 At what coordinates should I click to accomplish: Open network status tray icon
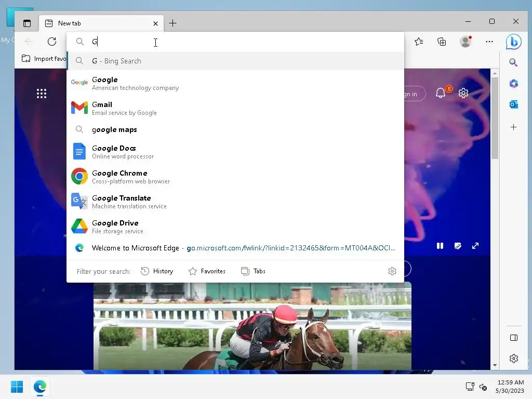[470, 387]
